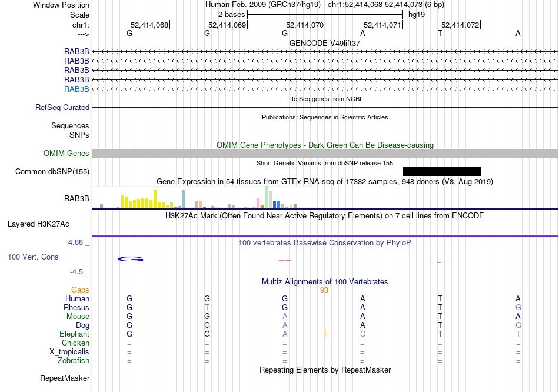
Task: Open the RefSeq Curated track label
Action: click(62, 107)
